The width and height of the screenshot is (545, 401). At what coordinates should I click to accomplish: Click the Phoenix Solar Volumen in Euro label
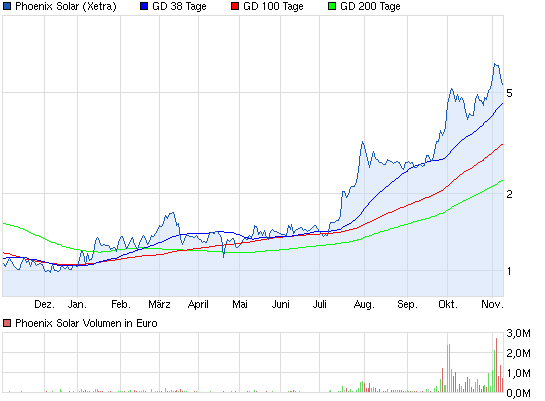[x=86, y=323]
